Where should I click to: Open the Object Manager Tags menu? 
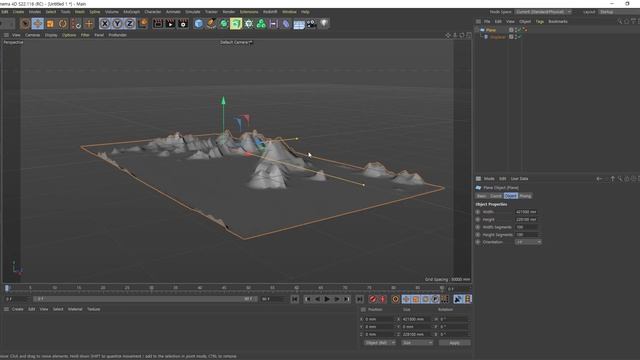540,21
